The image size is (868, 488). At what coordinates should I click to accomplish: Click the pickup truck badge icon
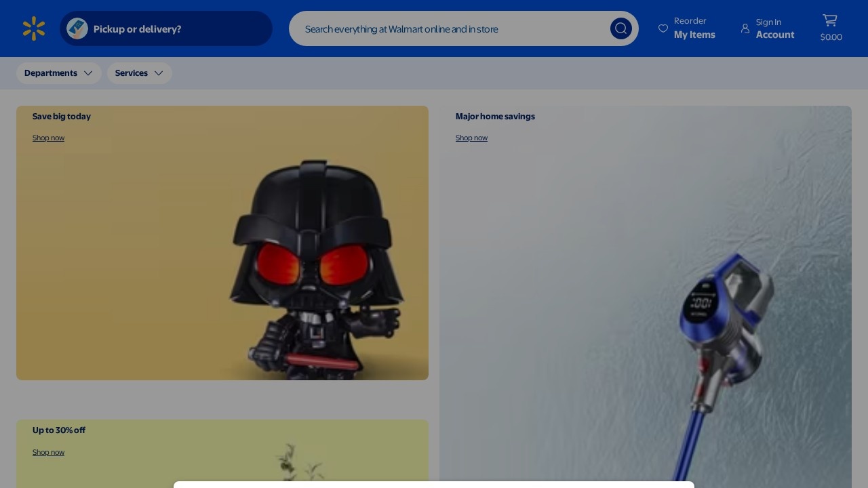(x=77, y=28)
